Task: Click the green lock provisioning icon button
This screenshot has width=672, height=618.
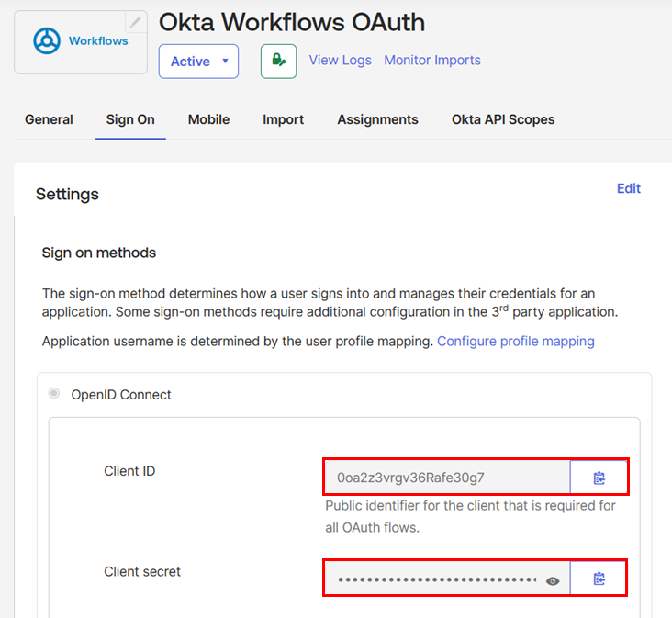Action: click(x=278, y=62)
